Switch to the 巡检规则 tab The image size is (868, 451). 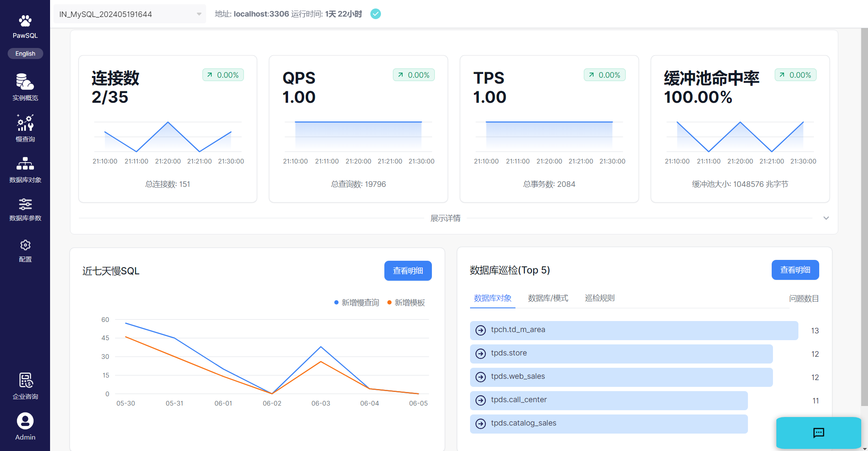(x=599, y=298)
